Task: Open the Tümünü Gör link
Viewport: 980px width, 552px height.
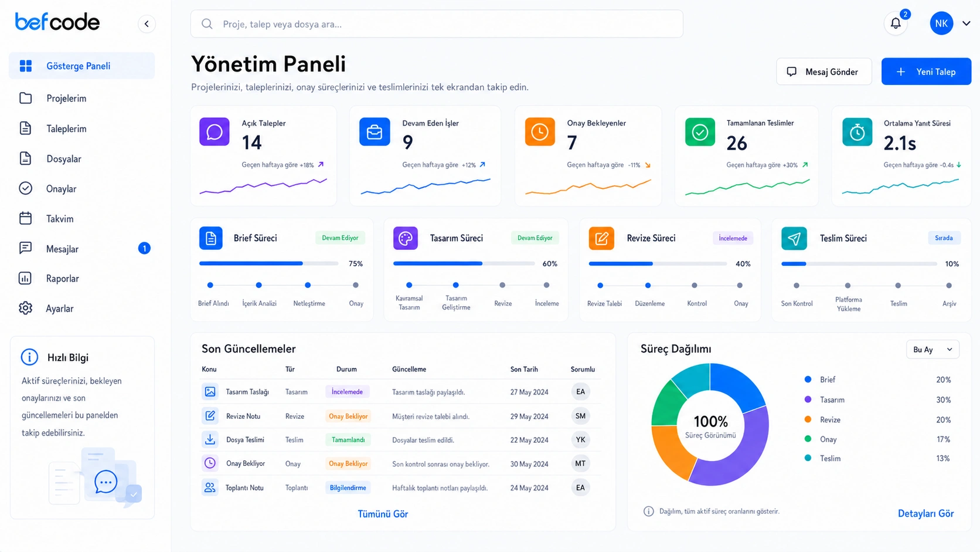Action: click(383, 514)
